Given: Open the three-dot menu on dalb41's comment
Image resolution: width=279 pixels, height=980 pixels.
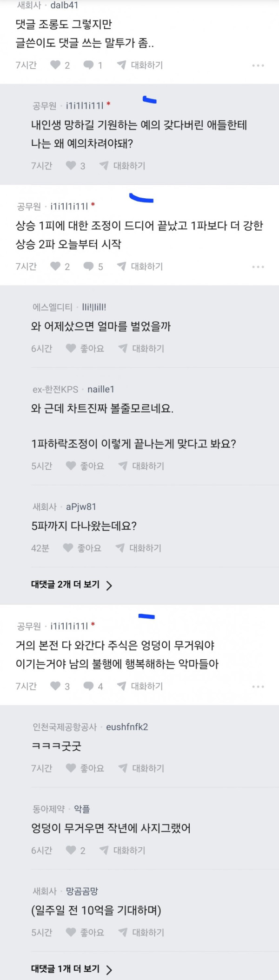Looking at the screenshot, I should [x=258, y=65].
